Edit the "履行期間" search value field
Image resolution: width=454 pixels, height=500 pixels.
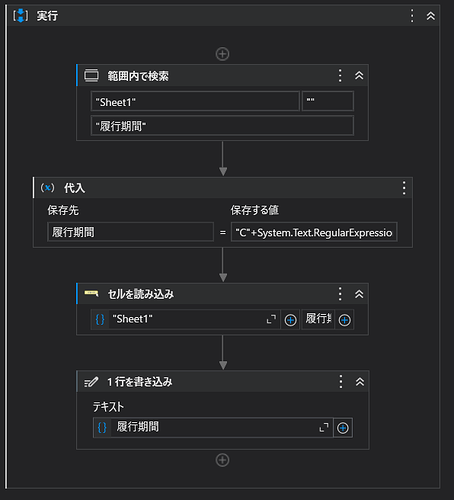(222, 126)
